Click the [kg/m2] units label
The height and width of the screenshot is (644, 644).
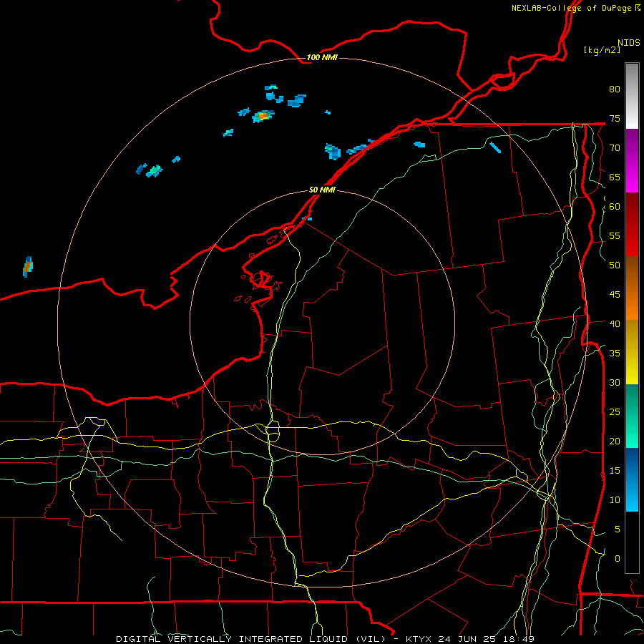point(602,50)
